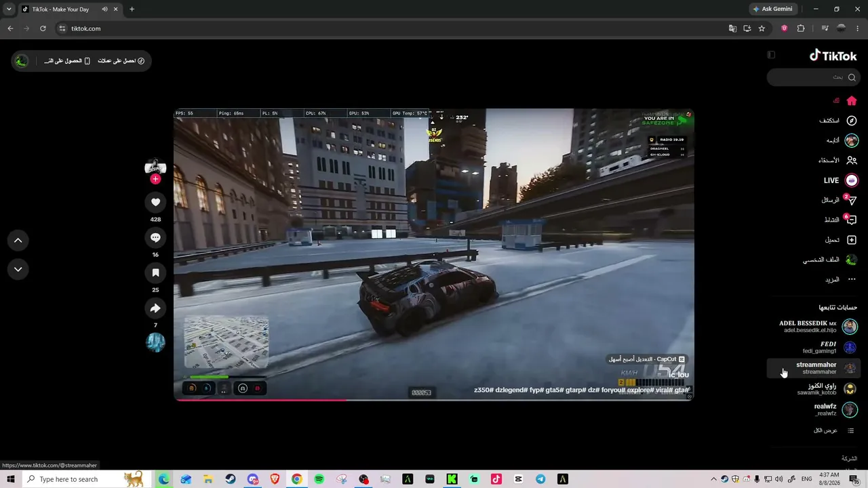Screen dimensions: 868x488
Task: Click the Ask Gemini button
Action: 772,9
